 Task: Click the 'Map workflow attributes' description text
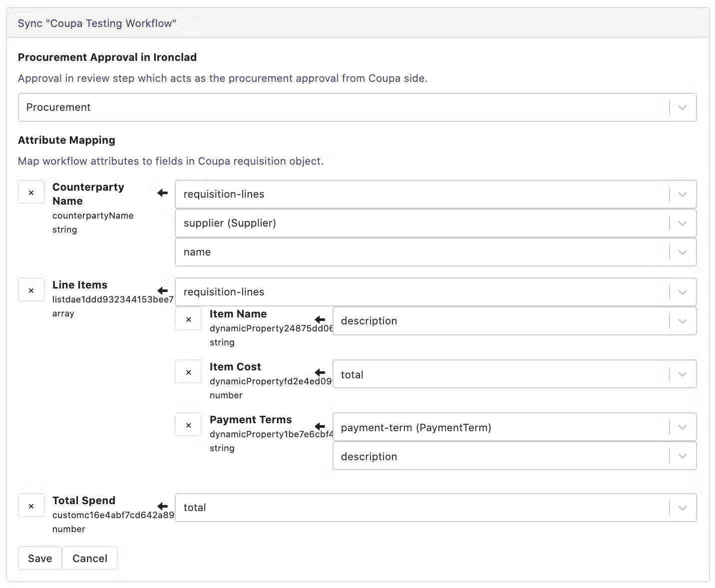coord(171,161)
